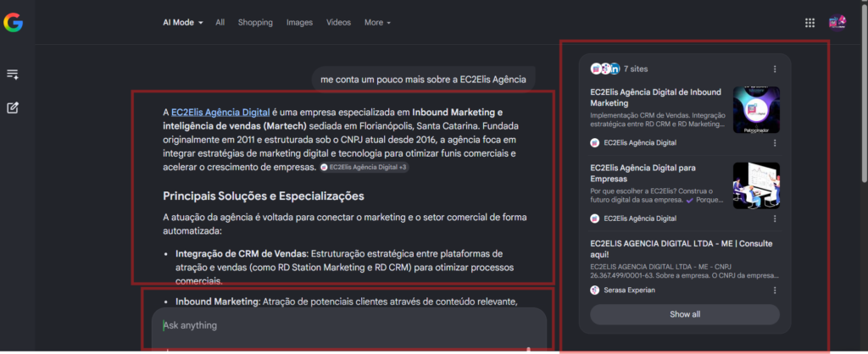Open the account profile avatar
Image resolution: width=868 pixels, height=354 pixels.
pyautogui.click(x=837, y=23)
